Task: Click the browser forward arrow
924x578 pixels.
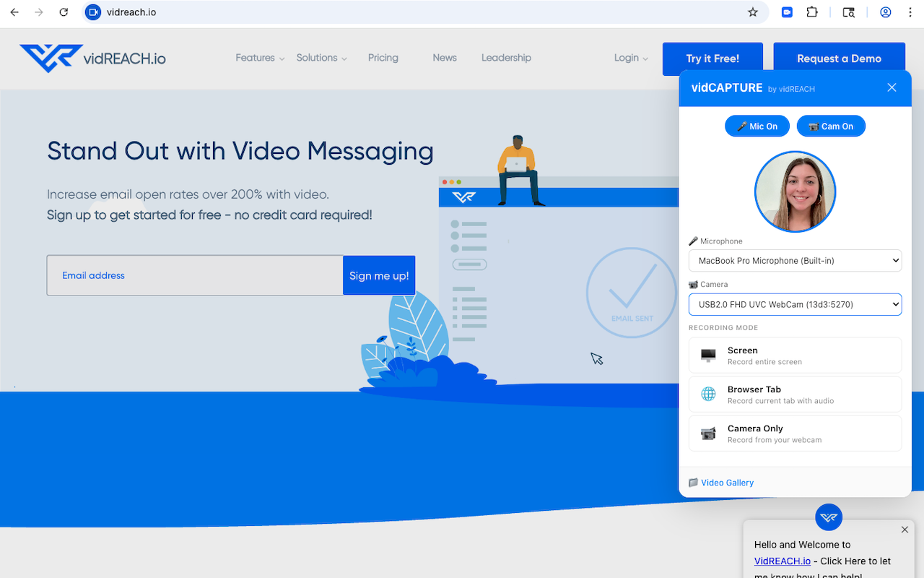Action: [x=39, y=12]
